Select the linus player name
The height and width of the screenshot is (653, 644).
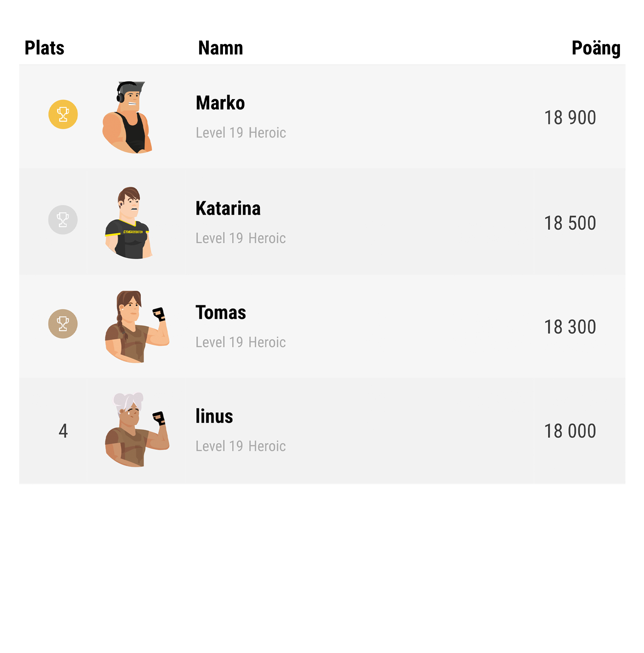pos(214,416)
